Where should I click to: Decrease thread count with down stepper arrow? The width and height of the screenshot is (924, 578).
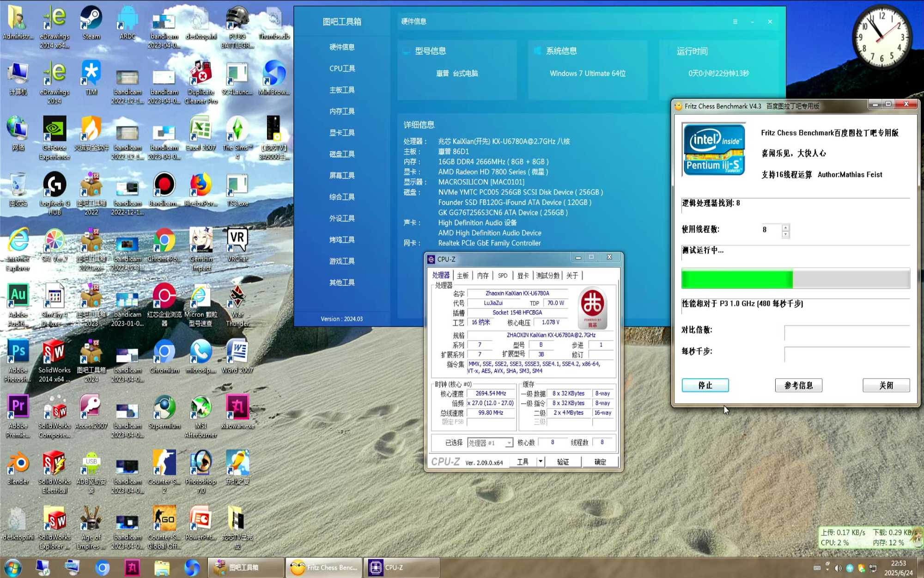pos(785,234)
